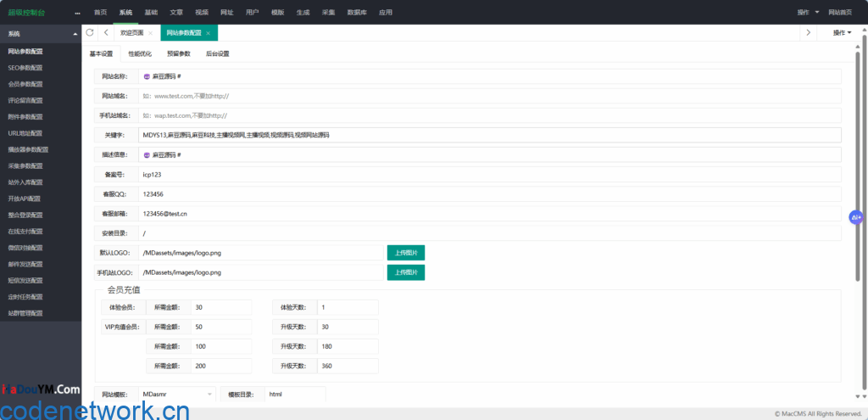Click into the 网站域名 input field
The width and height of the screenshot is (868, 420).
pyautogui.click(x=489, y=96)
